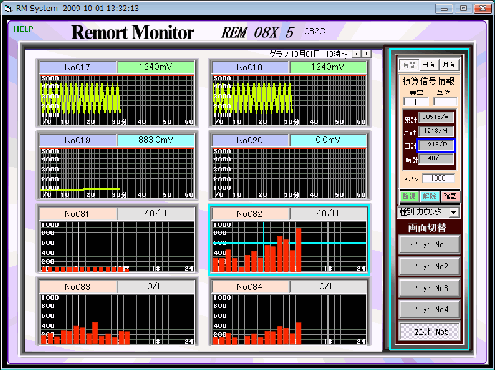The image size is (495, 370).
Task: Click the input field showing 1000
Action: (438, 178)
